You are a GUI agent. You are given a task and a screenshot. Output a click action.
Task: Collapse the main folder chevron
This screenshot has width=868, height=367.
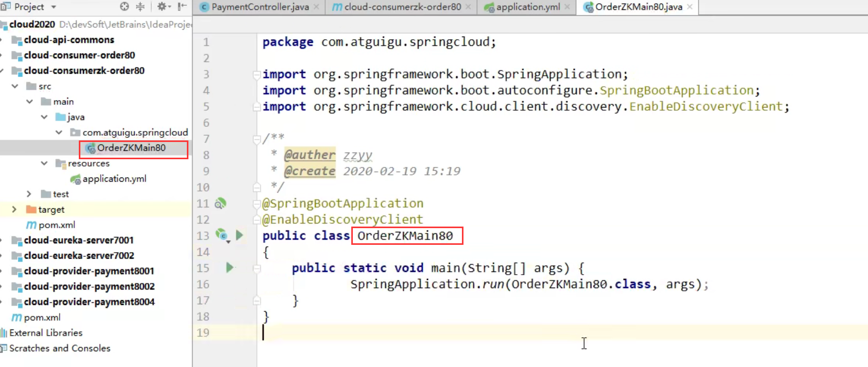coord(30,101)
